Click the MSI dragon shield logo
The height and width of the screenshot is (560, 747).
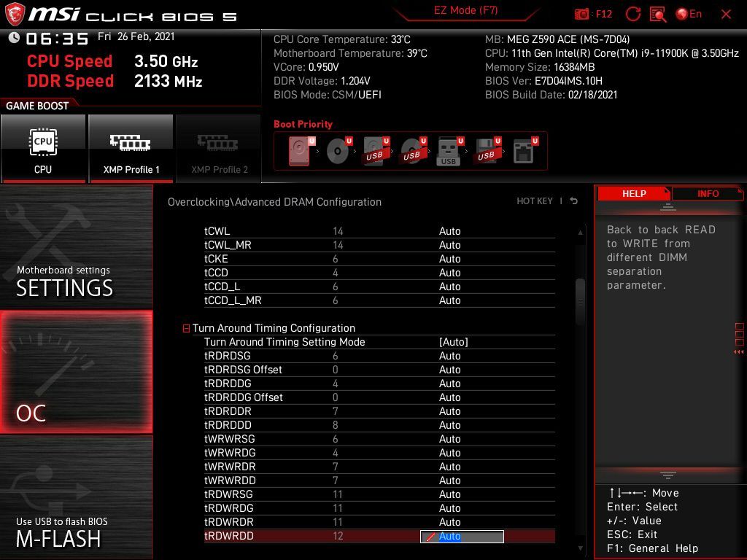(x=15, y=14)
